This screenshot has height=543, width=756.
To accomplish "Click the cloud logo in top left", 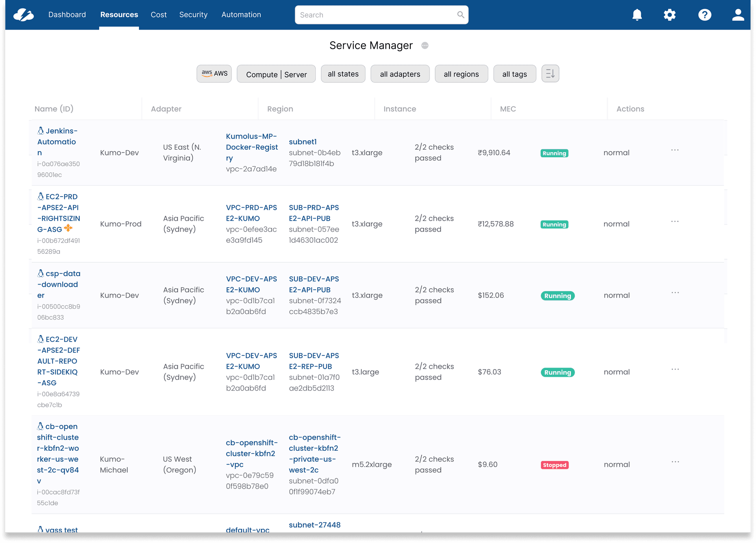I will (24, 15).
